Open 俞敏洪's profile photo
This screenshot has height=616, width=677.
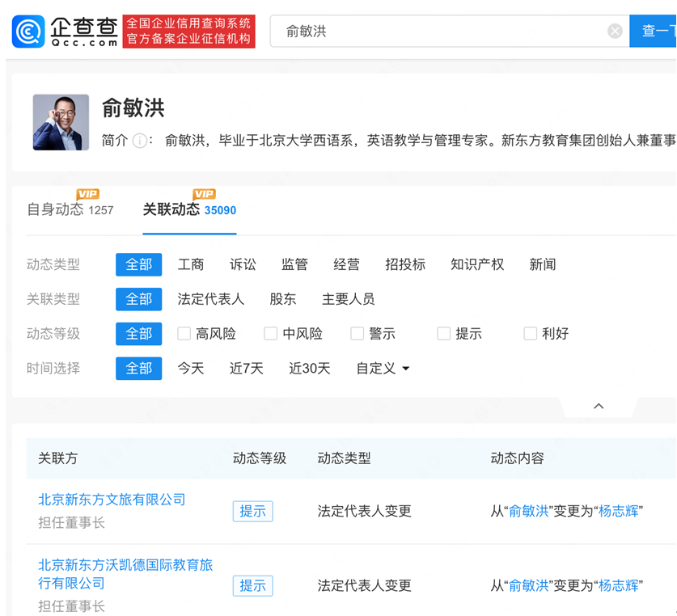click(61, 122)
